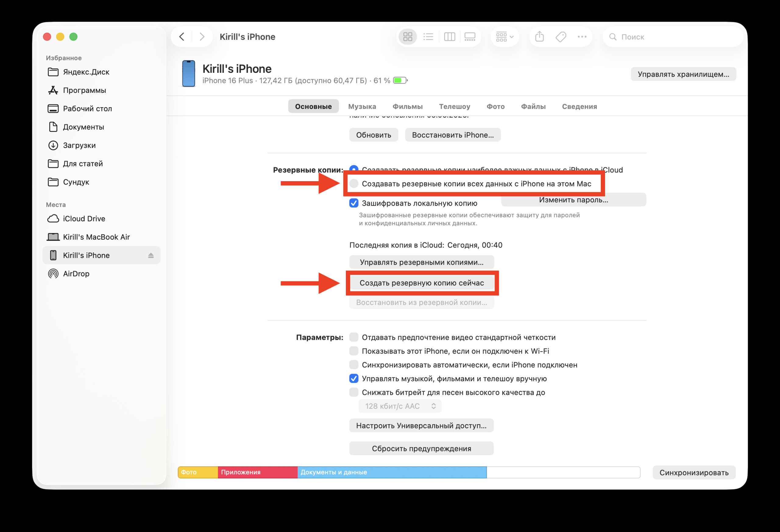Toggle manual music and movies management checkbox
The width and height of the screenshot is (780, 532).
coord(354,379)
